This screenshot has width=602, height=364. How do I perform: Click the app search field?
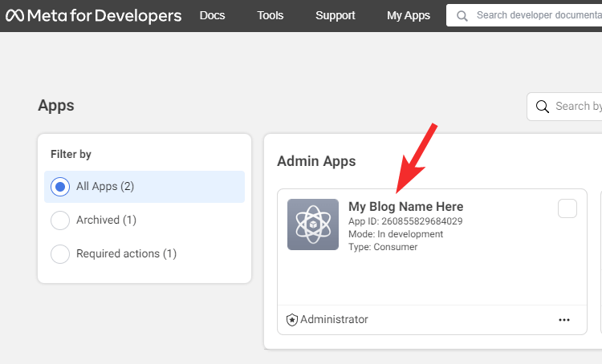[565, 107]
